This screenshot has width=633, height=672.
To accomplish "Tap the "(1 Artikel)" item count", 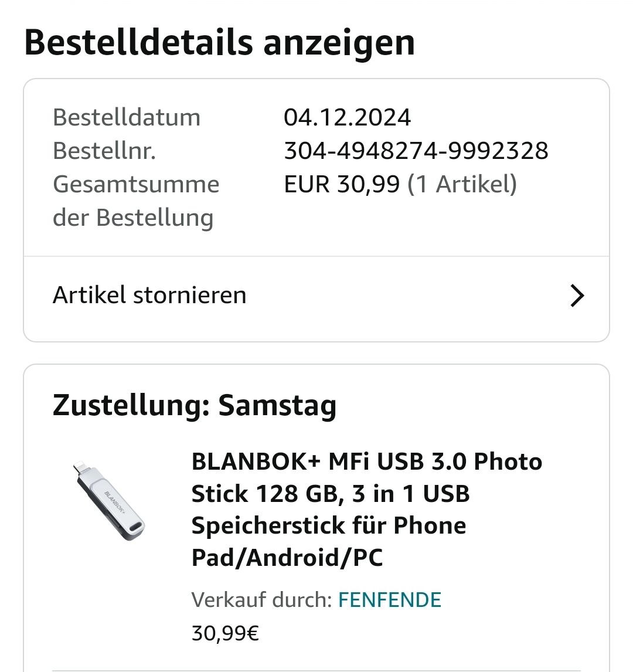I will click(462, 184).
